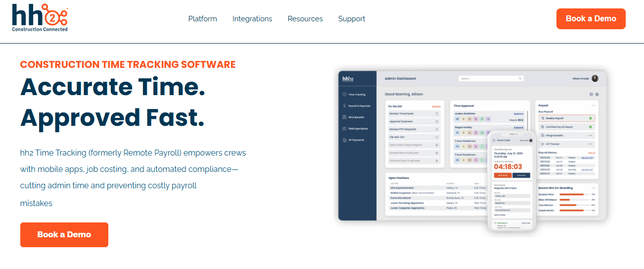Toggle Review New Employees to-do item
The height and width of the screenshot is (269, 644).
437,153
